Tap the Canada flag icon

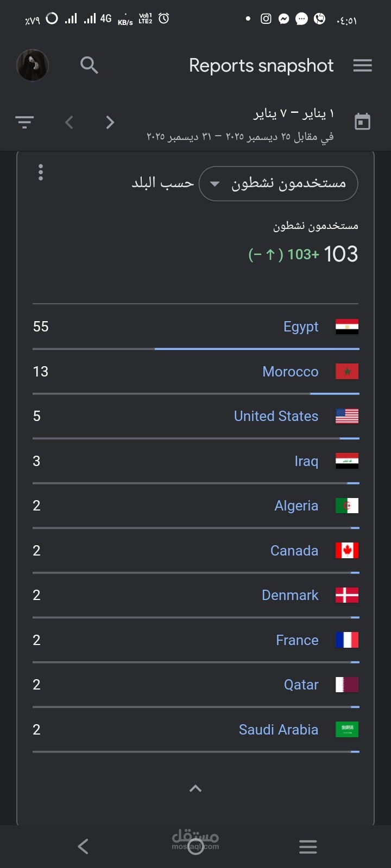click(347, 551)
